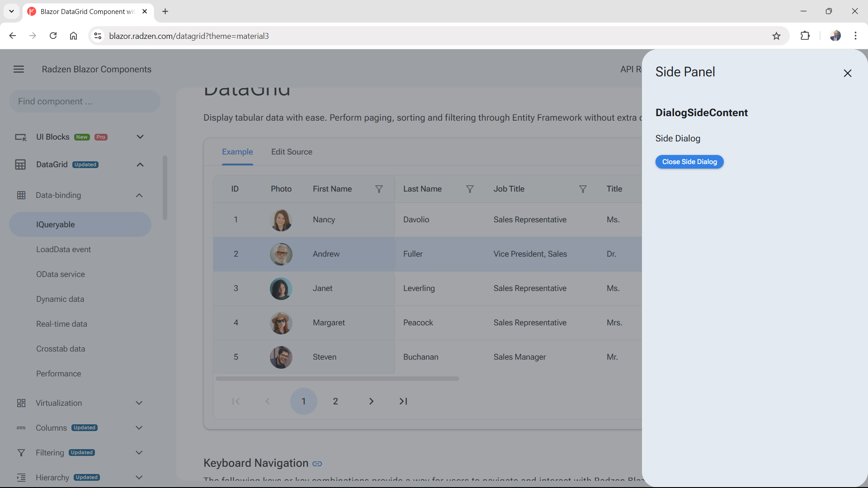Filter the First Name column
868x488 pixels.
[379, 189]
